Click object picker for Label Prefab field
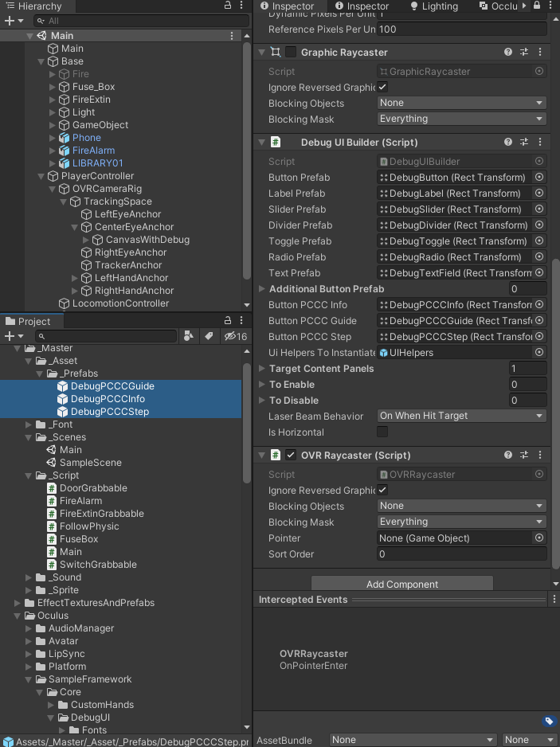Image resolution: width=560 pixels, height=747 pixels. coord(539,193)
